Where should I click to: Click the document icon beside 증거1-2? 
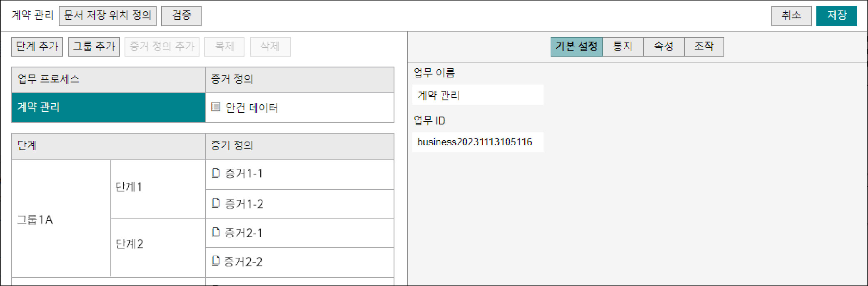216,203
